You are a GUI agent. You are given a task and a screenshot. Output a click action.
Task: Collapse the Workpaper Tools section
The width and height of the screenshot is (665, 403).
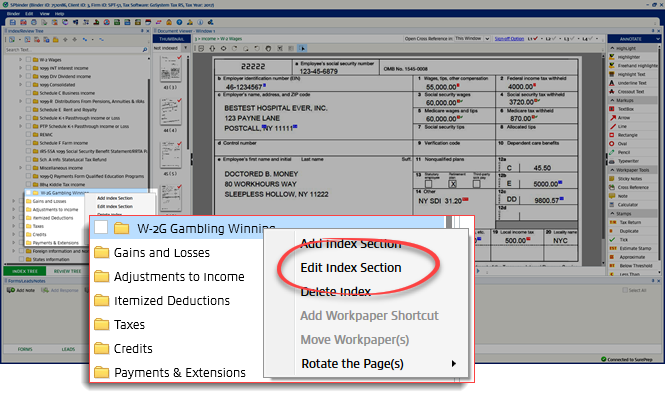612,170
